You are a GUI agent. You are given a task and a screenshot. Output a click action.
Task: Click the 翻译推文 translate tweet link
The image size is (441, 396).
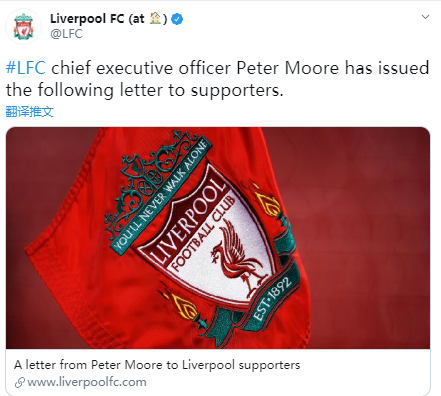pyautogui.click(x=29, y=112)
